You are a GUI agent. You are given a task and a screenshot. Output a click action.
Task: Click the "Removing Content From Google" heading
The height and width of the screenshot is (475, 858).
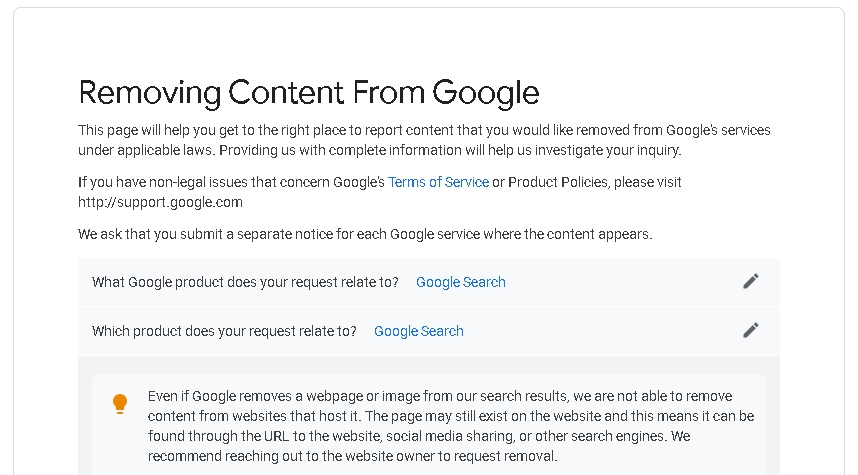308,93
